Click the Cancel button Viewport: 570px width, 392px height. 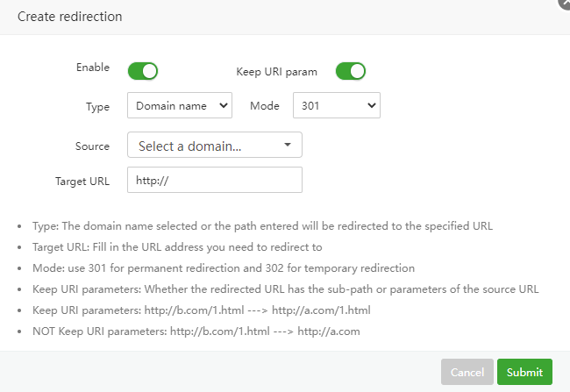[x=467, y=372]
